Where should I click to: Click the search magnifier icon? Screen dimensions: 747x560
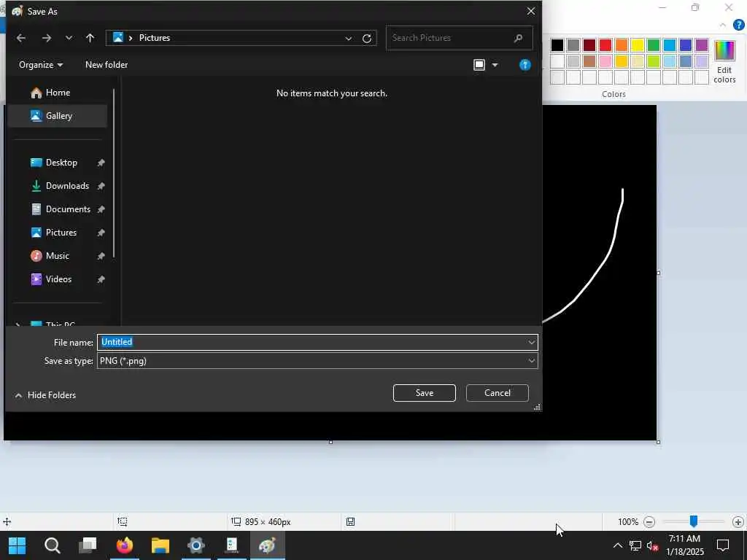[519, 38]
